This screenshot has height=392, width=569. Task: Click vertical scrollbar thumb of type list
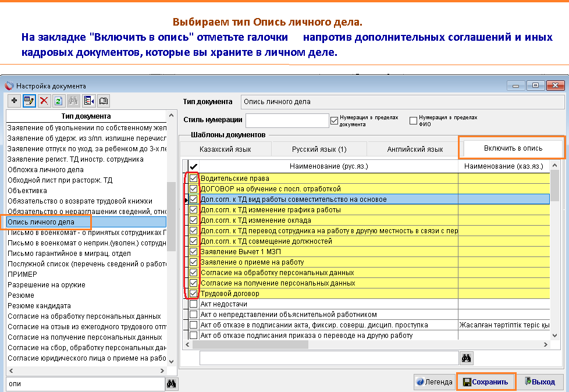click(x=171, y=217)
